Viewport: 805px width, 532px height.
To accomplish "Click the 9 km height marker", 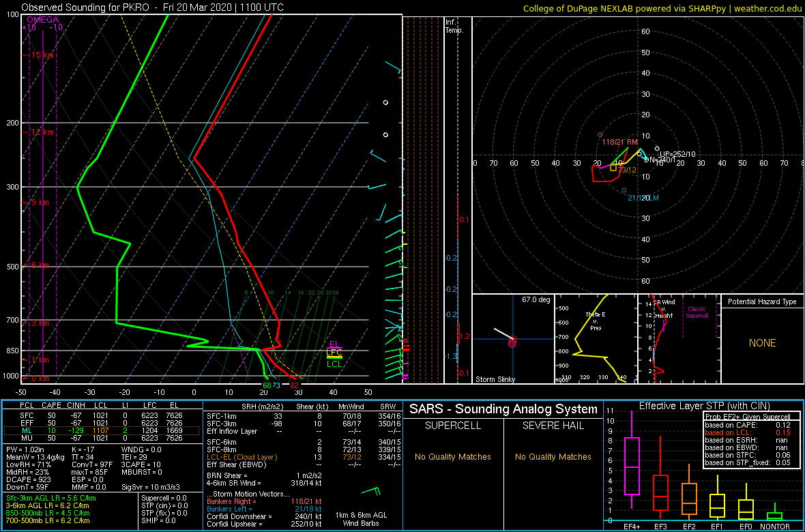I will click(x=40, y=203).
